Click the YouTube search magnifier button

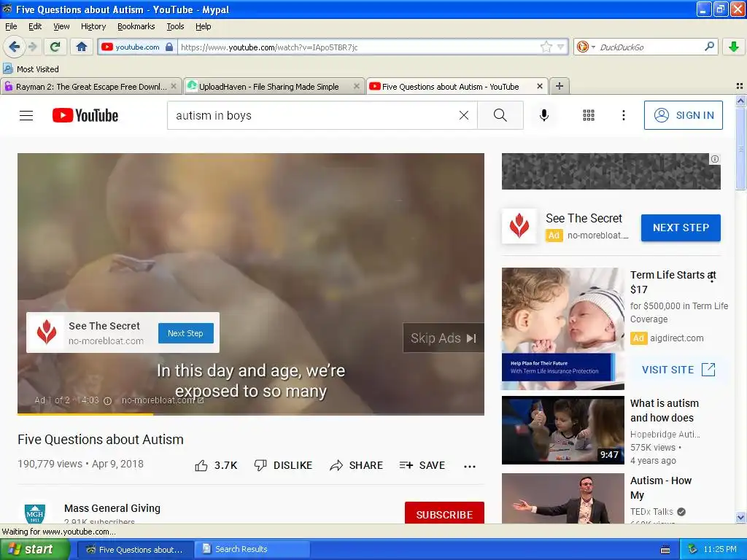[500, 115]
